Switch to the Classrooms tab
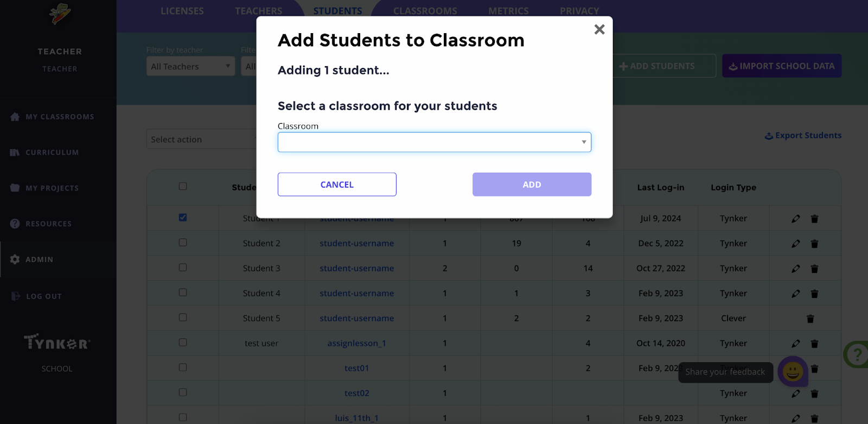The height and width of the screenshot is (424, 868). 425,11
